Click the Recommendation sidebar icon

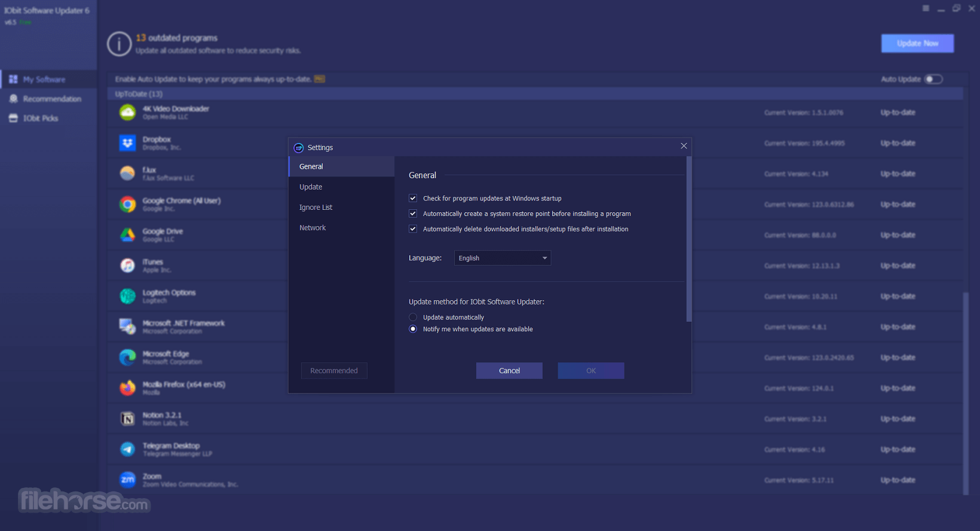coord(13,99)
